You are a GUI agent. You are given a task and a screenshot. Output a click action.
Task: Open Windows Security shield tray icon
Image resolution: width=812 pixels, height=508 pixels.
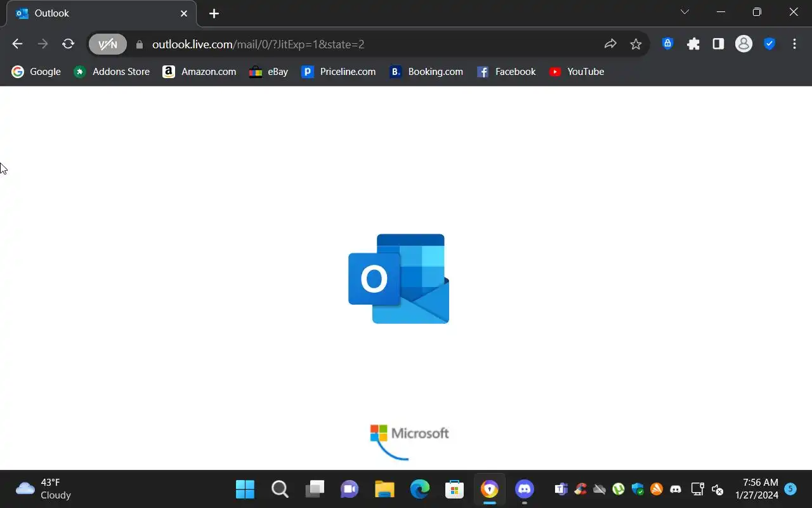point(638,489)
